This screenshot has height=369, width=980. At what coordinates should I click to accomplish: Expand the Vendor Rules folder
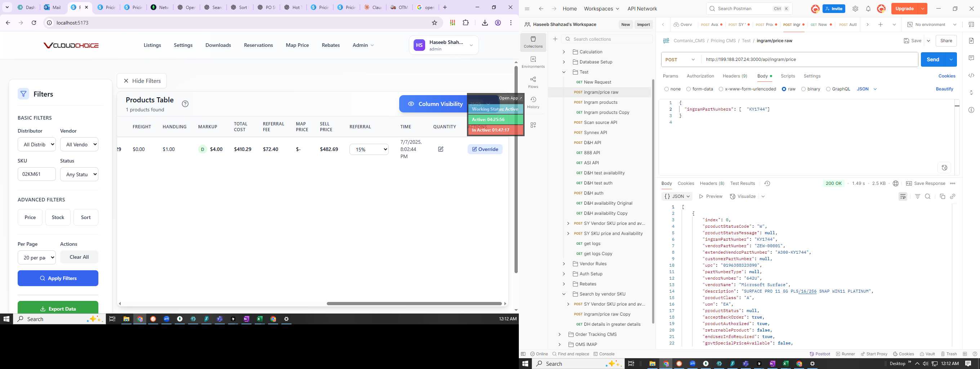point(564,264)
